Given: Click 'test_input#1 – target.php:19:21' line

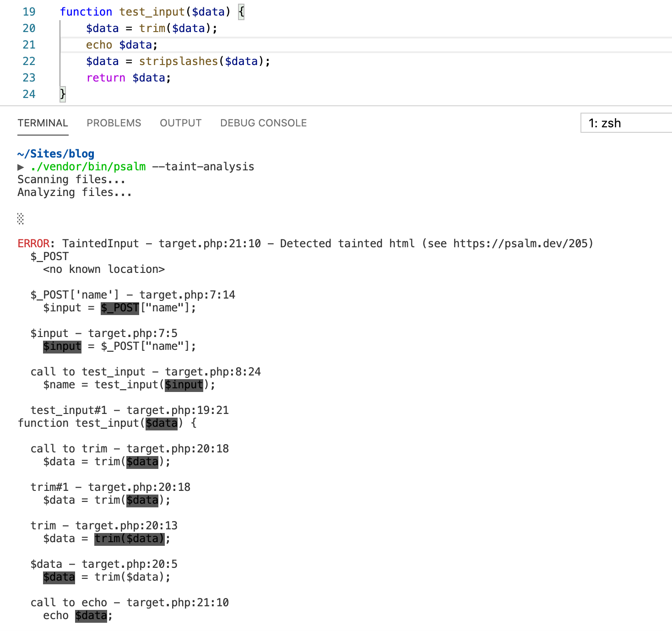Looking at the screenshot, I should pyautogui.click(x=130, y=410).
